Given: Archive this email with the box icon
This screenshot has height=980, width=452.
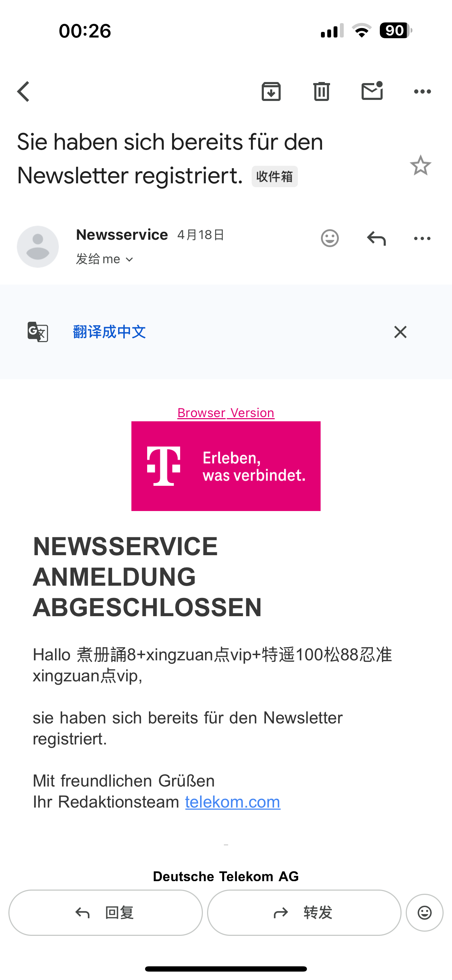Looking at the screenshot, I should tap(271, 91).
